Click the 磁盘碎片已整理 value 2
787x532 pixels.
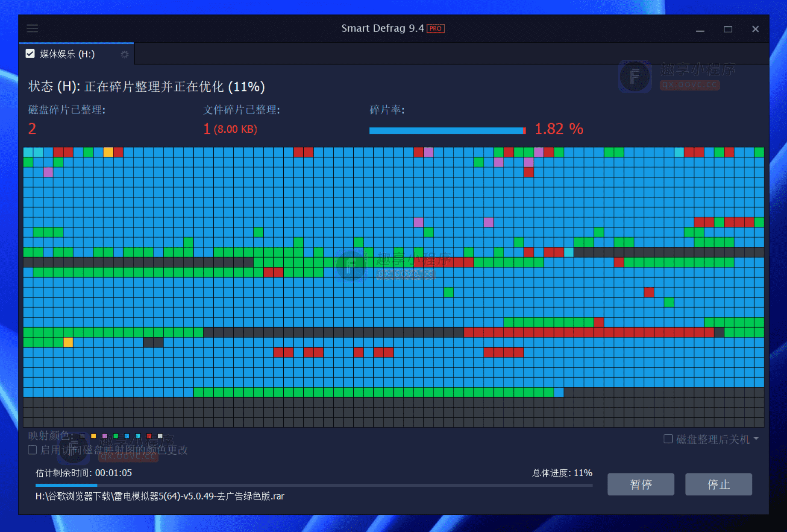point(32,129)
